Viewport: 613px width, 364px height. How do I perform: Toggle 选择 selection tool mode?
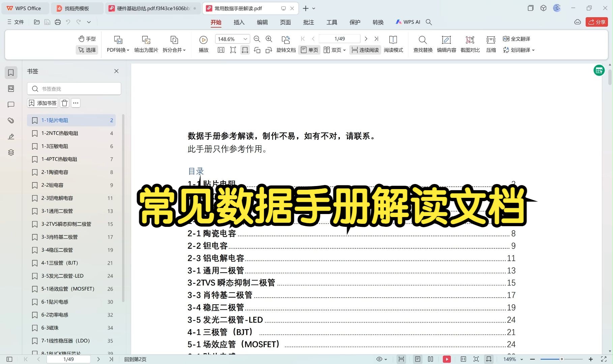click(87, 50)
